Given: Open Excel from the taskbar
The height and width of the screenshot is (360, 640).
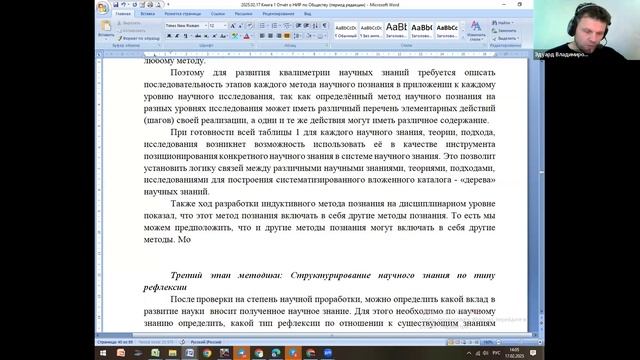Looking at the screenshot, I should click(155, 353).
